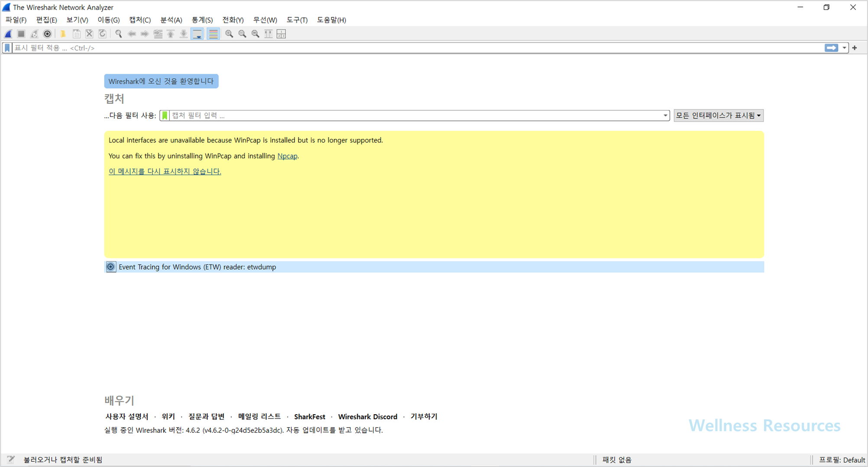Toggle auto-scroll during live capture
Image resolution: width=868 pixels, height=467 pixels.
(198, 34)
